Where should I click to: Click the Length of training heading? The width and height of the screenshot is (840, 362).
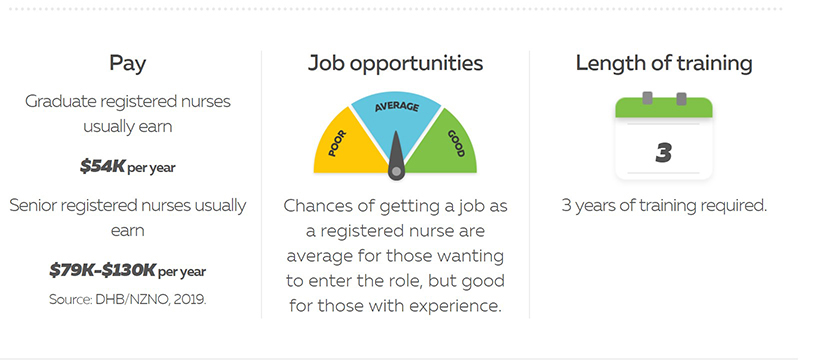tap(664, 64)
